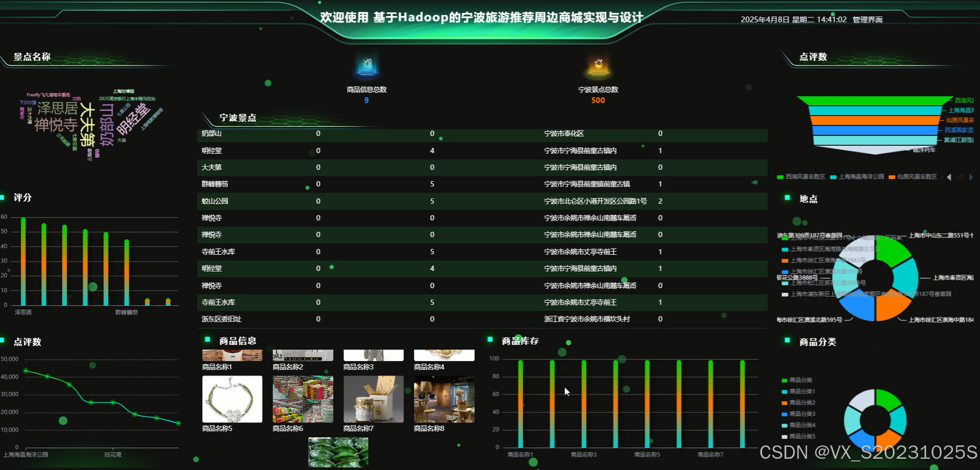This screenshot has height=470, width=980.
Task: Click 明经堂 in the word cloud
Action: coord(133,119)
